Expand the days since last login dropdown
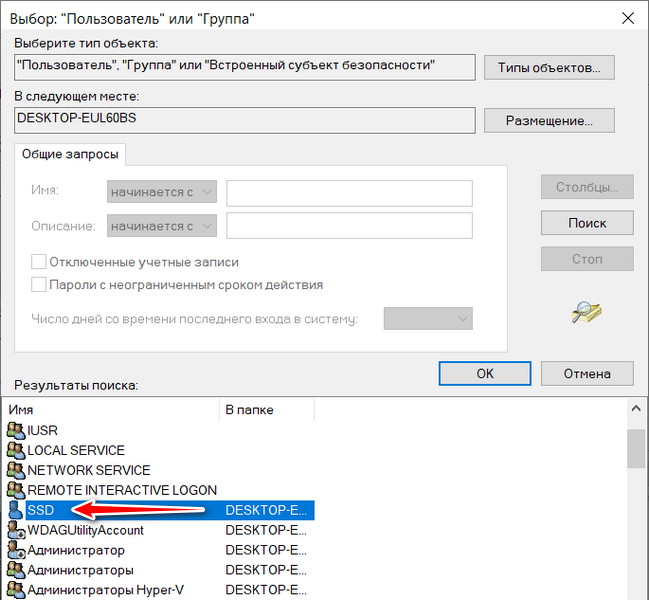649x600 pixels. 429,318
